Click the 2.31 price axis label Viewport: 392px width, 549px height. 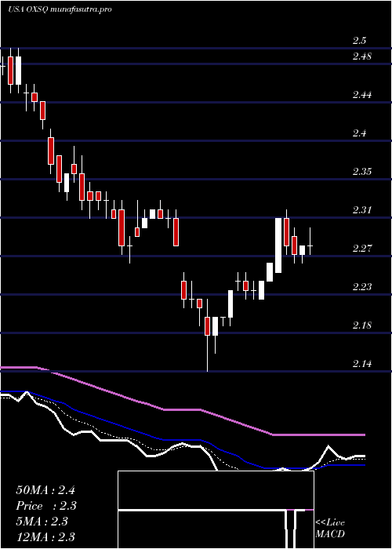coord(362,210)
